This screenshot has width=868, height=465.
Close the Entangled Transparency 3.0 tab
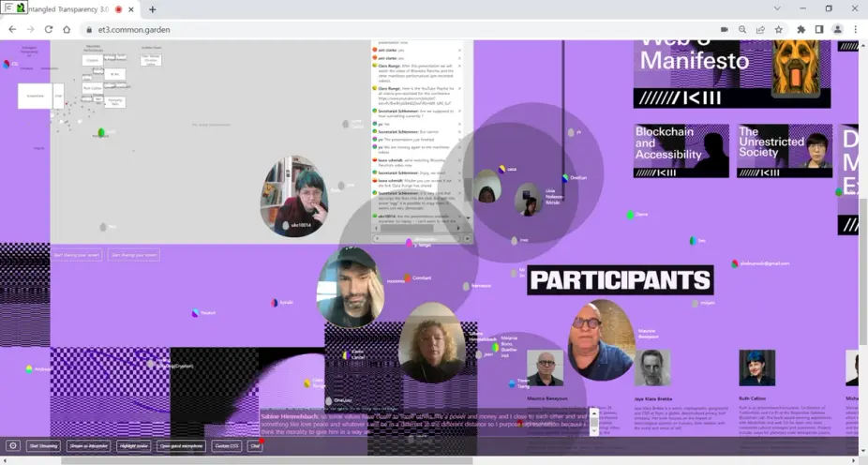coord(131,9)
